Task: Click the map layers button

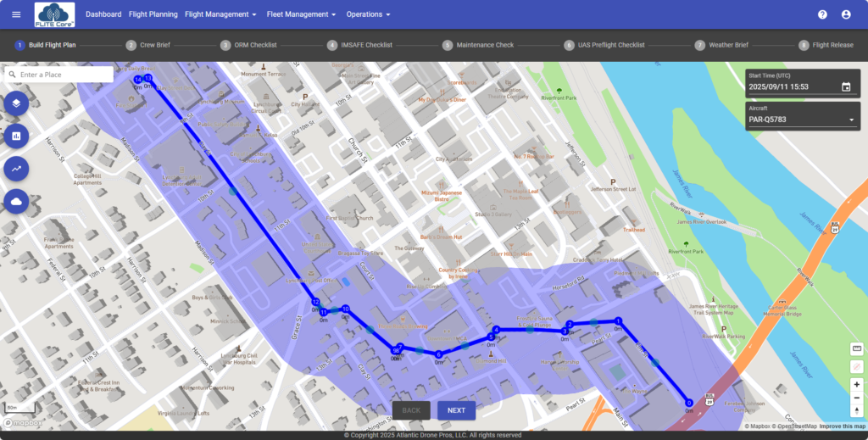Action: [x=16, y=103]
